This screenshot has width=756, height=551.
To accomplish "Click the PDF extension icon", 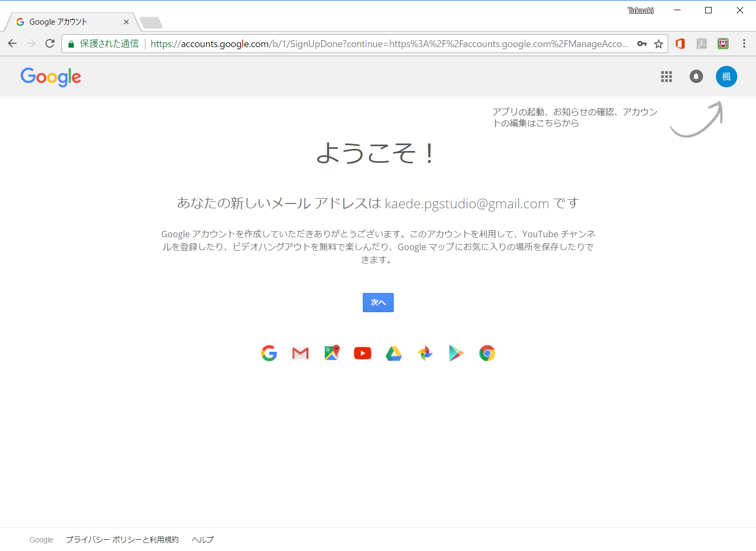I will [701, 44].
